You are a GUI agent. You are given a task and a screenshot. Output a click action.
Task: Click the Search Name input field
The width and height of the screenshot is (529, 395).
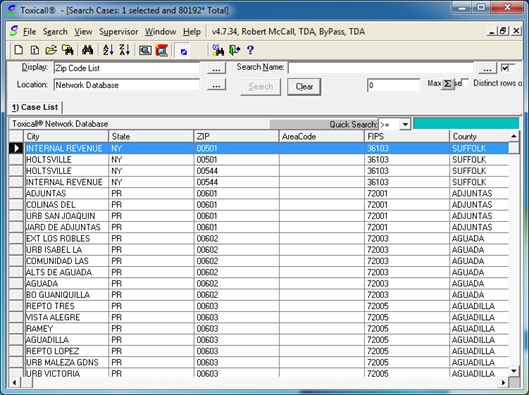click(381, 68)
